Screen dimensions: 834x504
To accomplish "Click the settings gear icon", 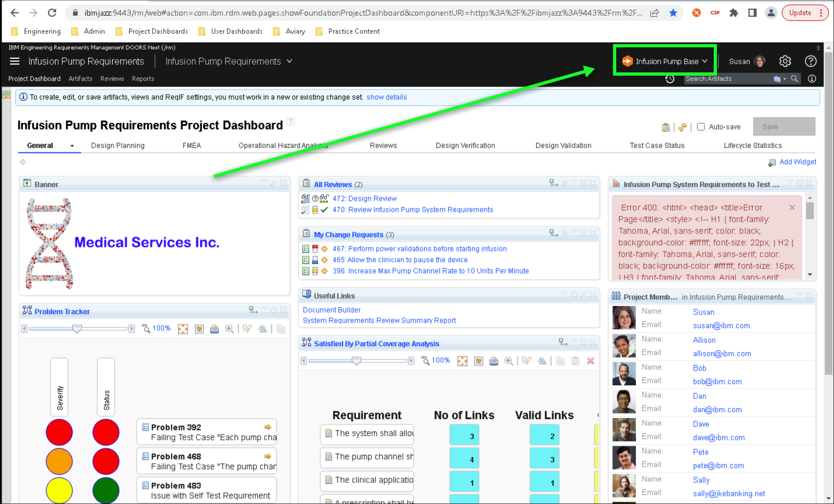I will 784,62.
